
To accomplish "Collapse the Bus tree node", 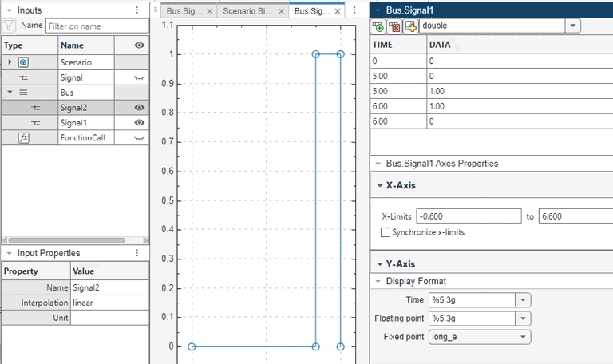I will click(x=10, y=93).
